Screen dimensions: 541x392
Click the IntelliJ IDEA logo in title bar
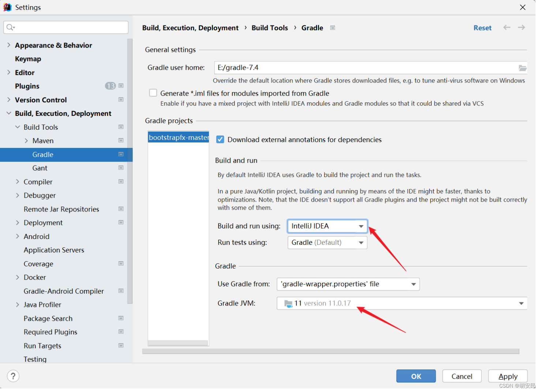point(7,7)
